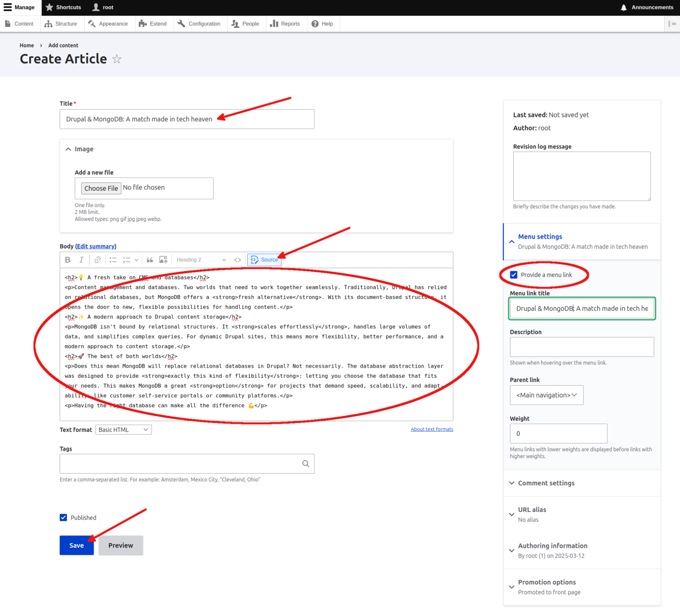Toggle toolbar orientation icon at right edge
The image size is (680, 616).
click(672, 24)
